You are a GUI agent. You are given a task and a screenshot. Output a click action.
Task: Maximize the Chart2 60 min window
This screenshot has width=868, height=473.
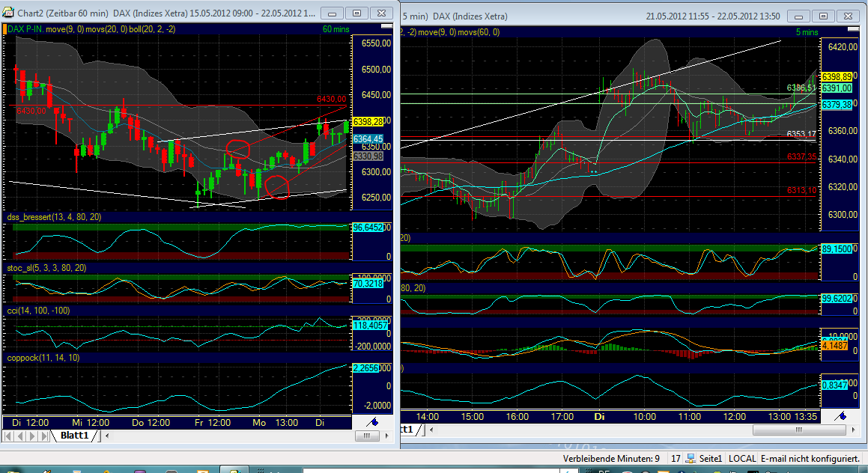click(x=356, y=13)
